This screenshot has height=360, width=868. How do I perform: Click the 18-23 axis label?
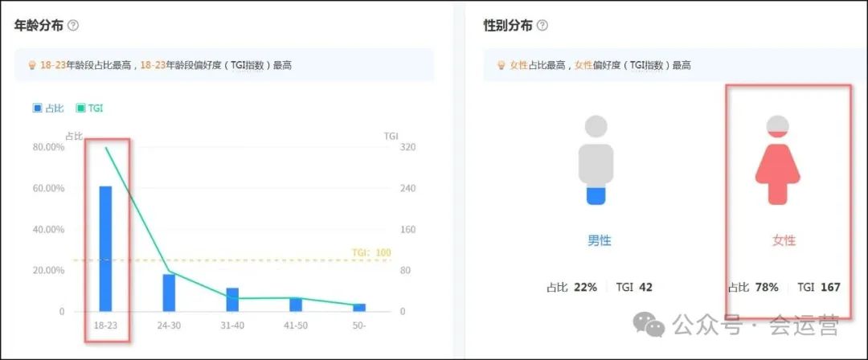(x=105, y=325)
